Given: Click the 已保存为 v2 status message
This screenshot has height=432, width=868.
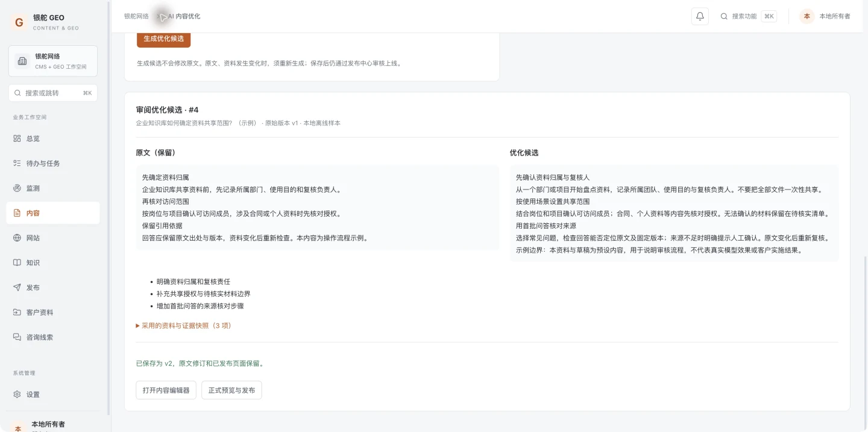Looking at the screenshot, I should (x=200, y=363).
